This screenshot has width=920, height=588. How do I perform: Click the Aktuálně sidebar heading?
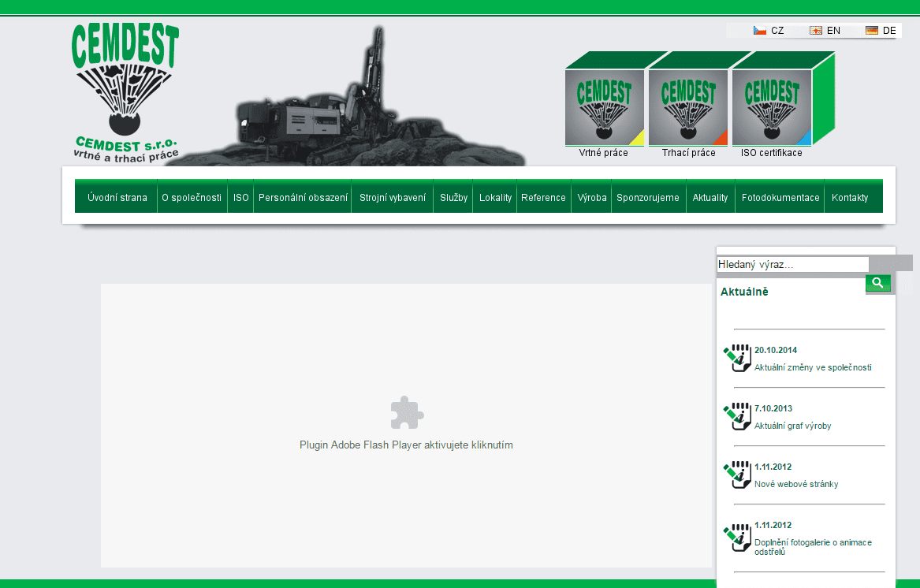[744, 292]
